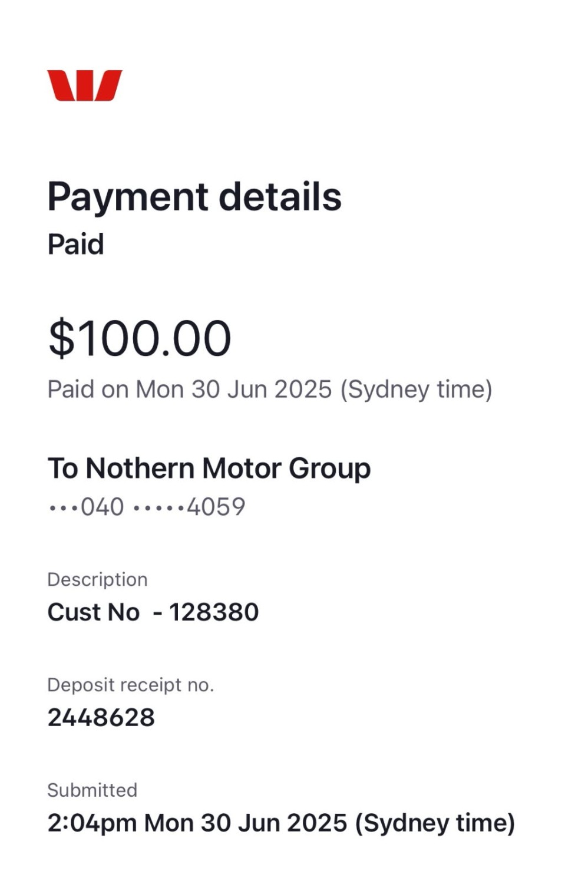This screenshot has height=884, width=588.
Task: Click the Paid status text
Action: (x=75, y=244)
